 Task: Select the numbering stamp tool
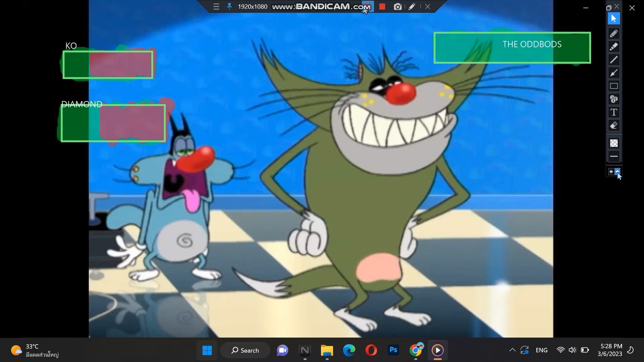coord(614,99)
